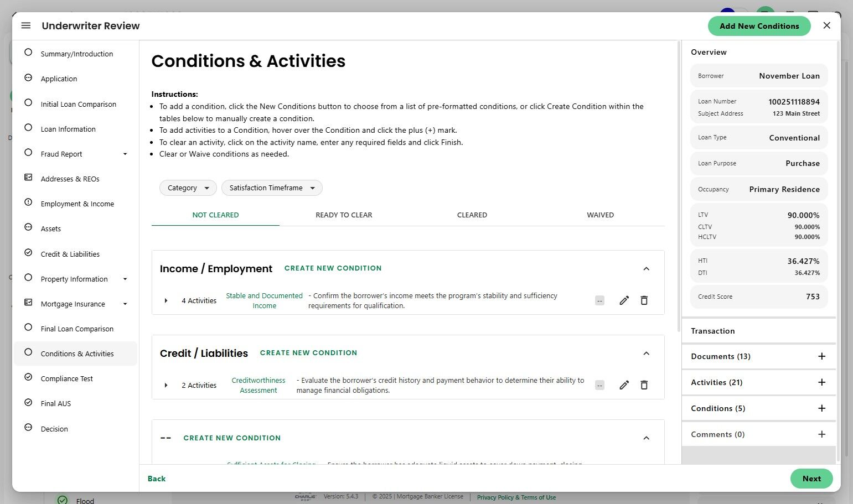Viewport: 853px width, 504px height.
Task: Expand Conditions (5) using plus icon
Action: [821, 408]
